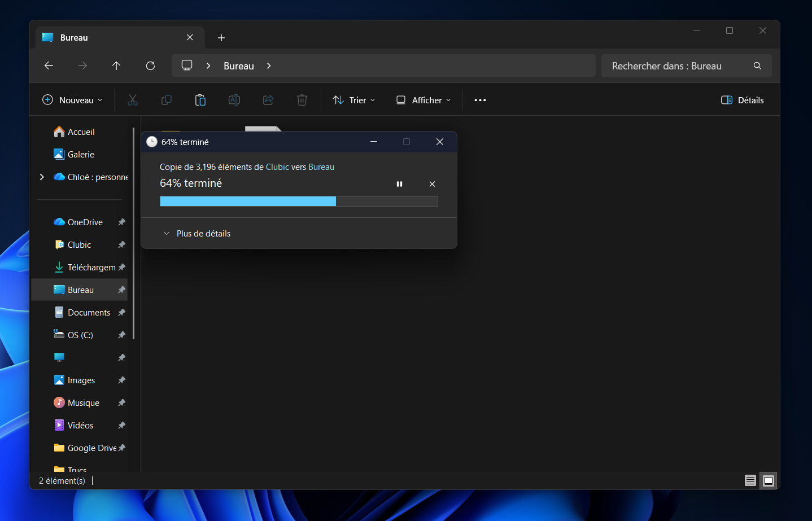Click the Refresh icon in navigation bar

click(150, 66)
